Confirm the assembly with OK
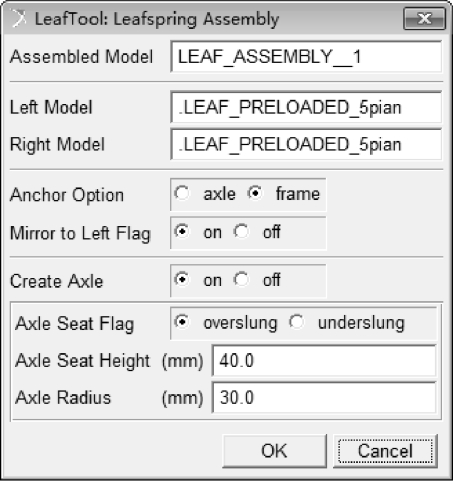453x481 pixels. tap(274, 451)
